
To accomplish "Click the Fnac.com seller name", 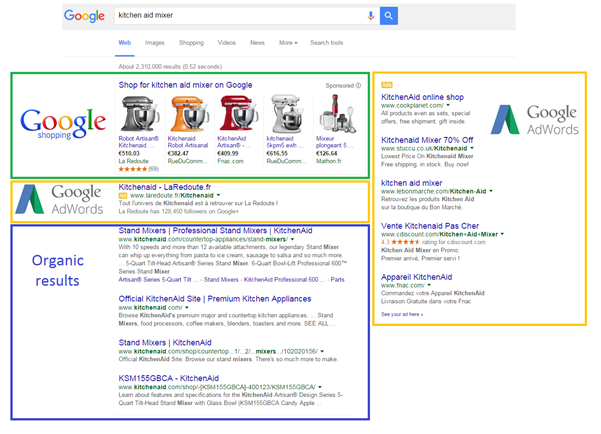I will tap(230, 161).
